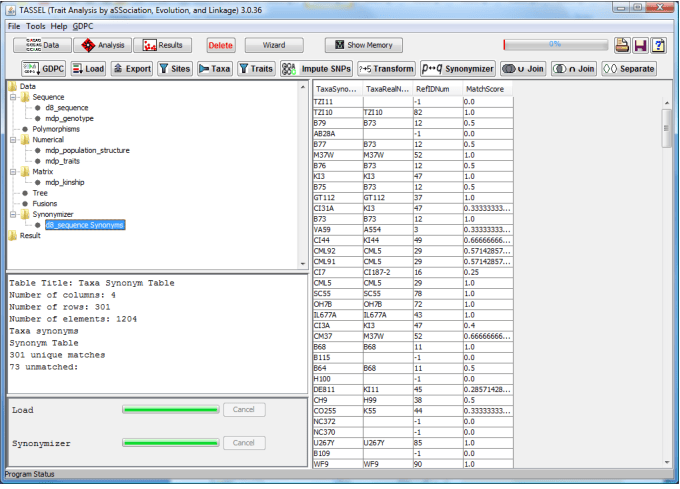Click the Union Join tool
This screenshot has height=489, width=680.
523,68
